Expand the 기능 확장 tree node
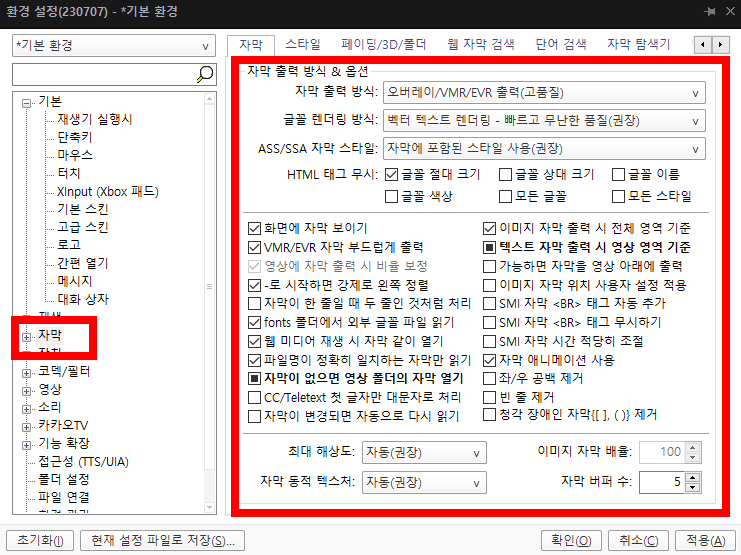Image resolution: width=741 pixels, height=555 pixels. coord(27,445)
